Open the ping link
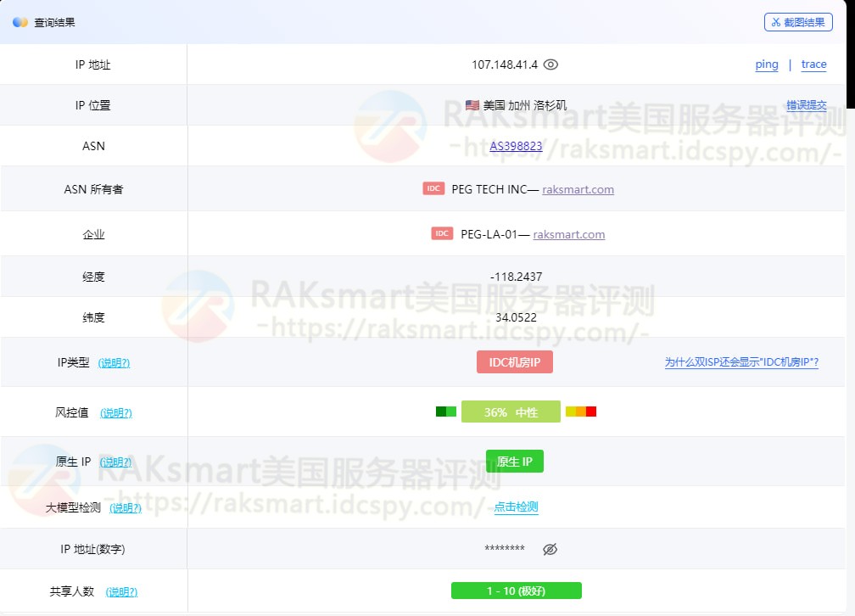 pos(766,64)
